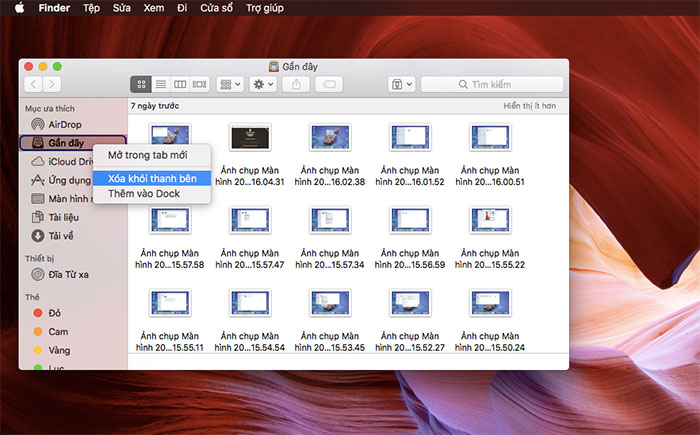Click the search magnifier icon
700x435 pixels.
tap(463, 84)
